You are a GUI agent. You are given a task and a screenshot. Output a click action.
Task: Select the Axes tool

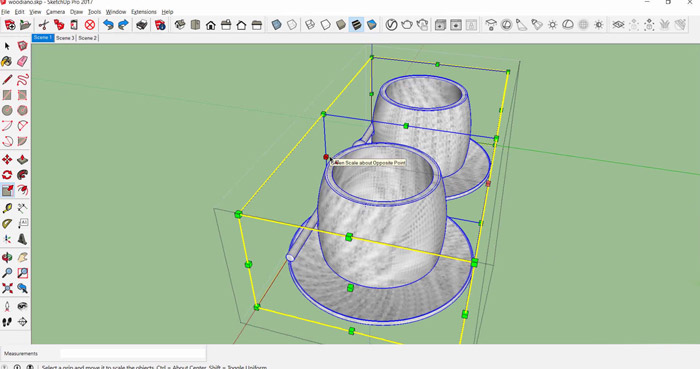point(7,239)
